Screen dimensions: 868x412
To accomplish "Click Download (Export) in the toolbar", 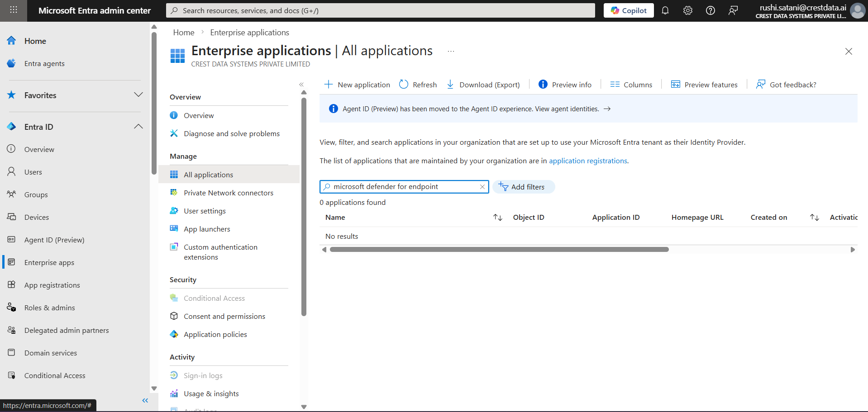I will pyautogui.click(x=483, y=85).
